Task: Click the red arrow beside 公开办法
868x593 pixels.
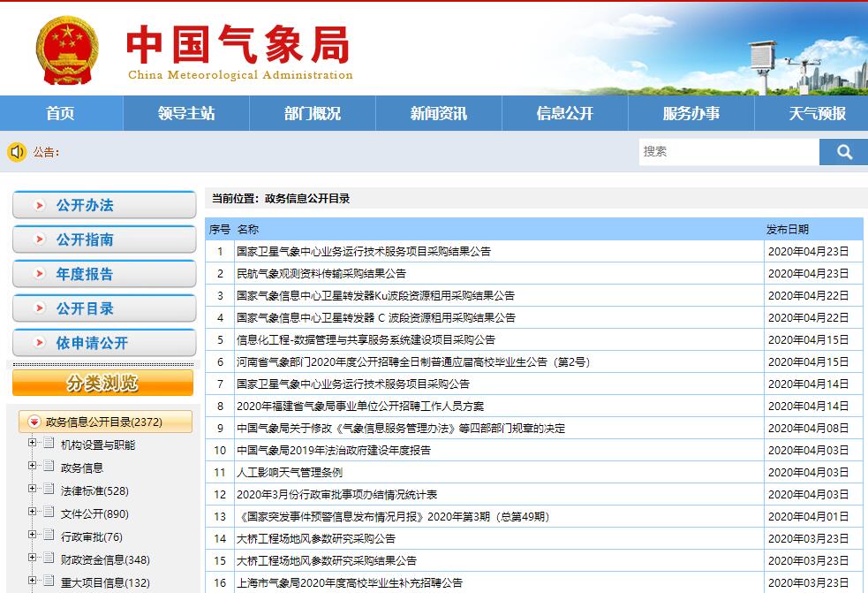Action: [x=40, y=205]
